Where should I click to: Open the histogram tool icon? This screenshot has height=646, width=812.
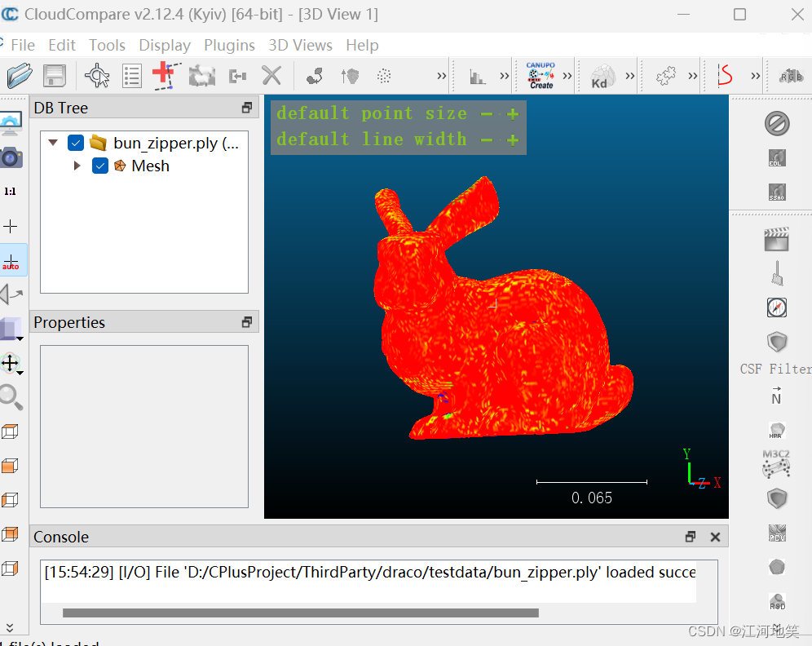pyautogui.click(x=477, y=77)
